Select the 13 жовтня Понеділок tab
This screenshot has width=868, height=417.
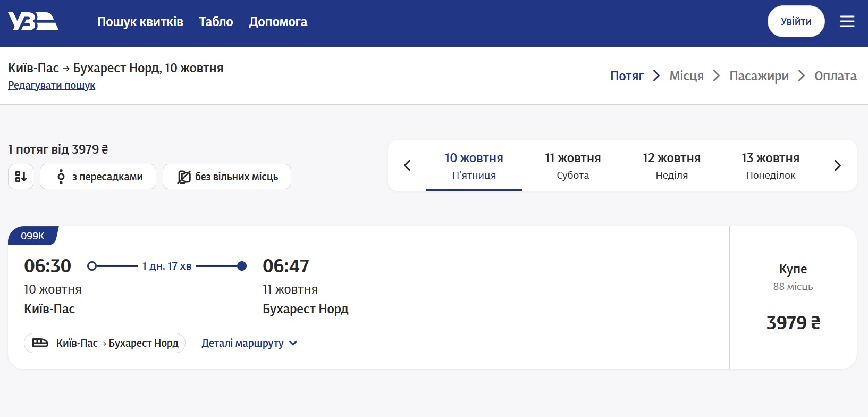point(770,165)
